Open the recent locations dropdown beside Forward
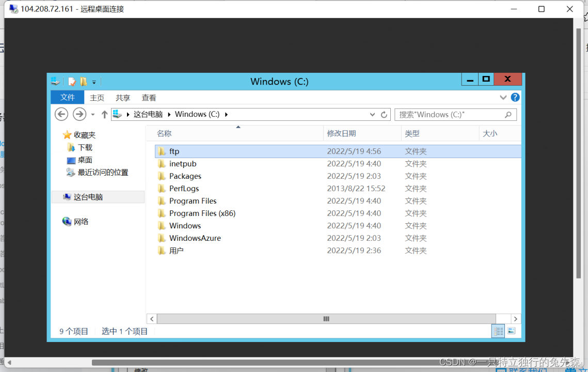Screen dimensions: 588x372 [x=92, y=115]
